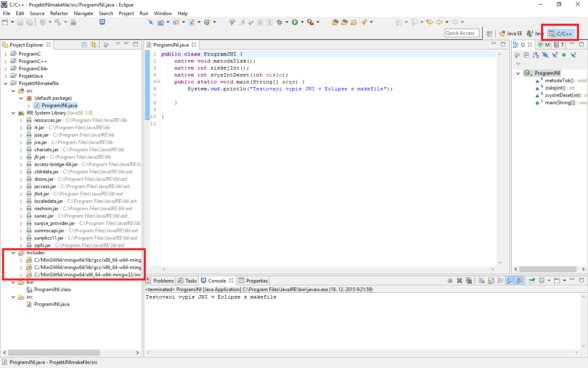Toggle Hide Static Members in Outline view

click(555, 55)
